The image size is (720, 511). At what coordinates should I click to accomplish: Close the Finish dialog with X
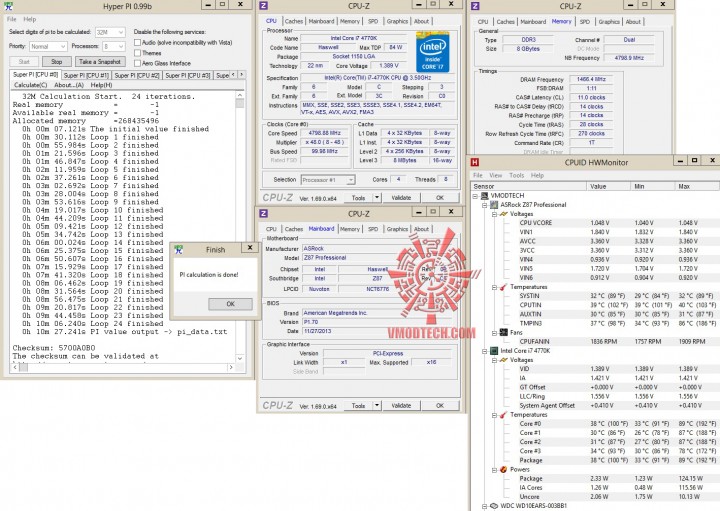[x=250, y=247]
